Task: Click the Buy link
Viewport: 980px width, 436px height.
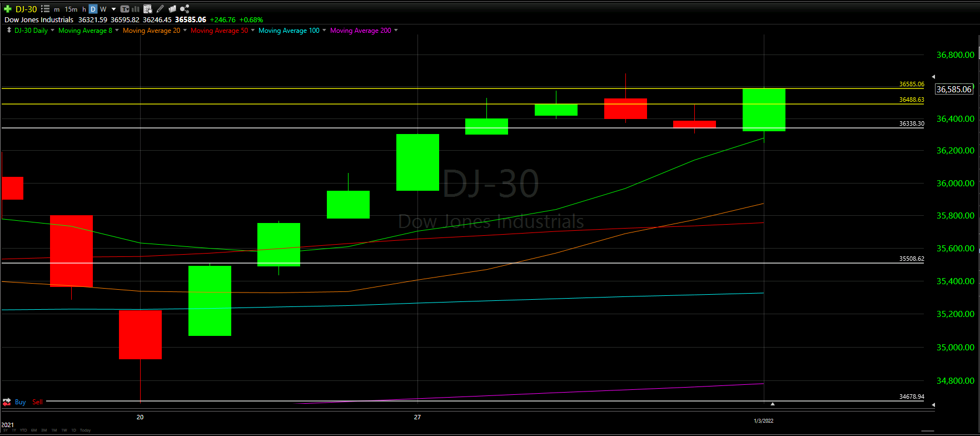Action: [20, 402]
